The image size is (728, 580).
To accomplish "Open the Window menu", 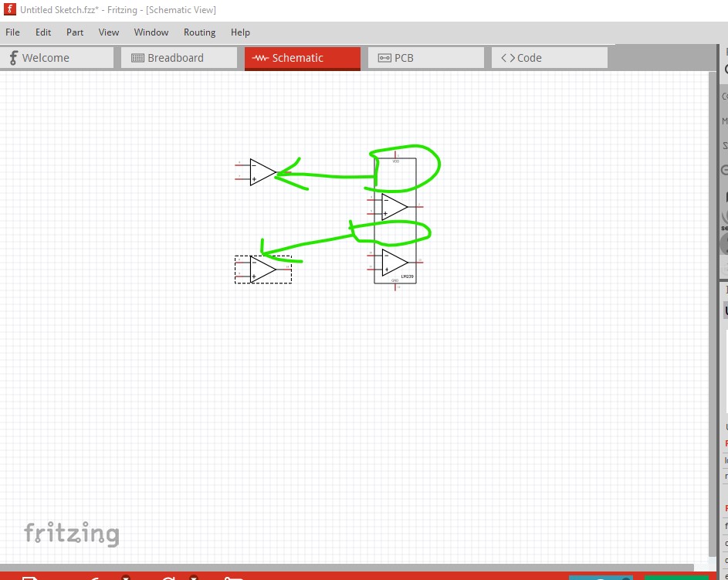I will [151, 32].
